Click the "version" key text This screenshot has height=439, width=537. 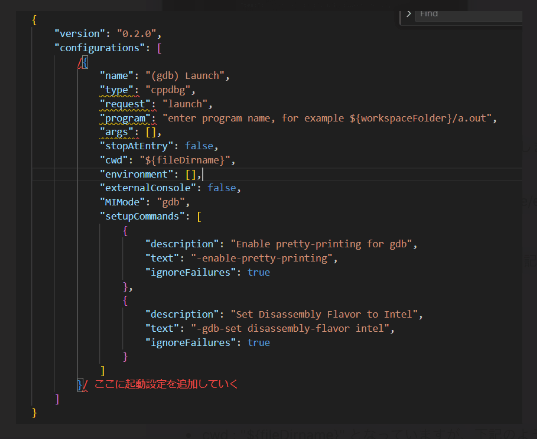pos(80,34)
